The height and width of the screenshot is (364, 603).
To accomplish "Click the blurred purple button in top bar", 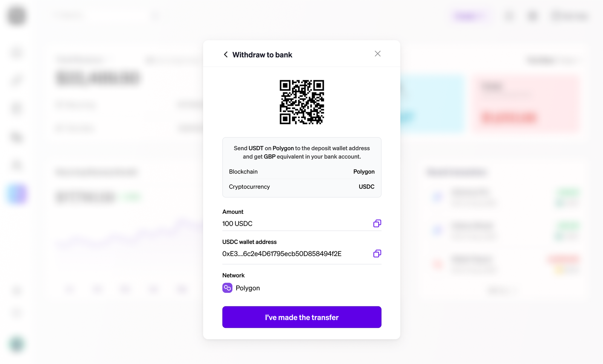I will click(470, 16).
